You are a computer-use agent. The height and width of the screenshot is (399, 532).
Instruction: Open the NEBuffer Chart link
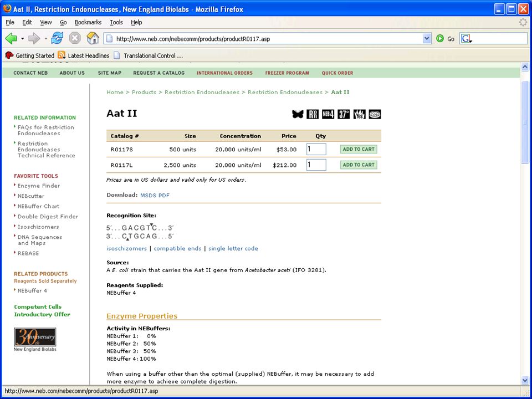(38, 206)
